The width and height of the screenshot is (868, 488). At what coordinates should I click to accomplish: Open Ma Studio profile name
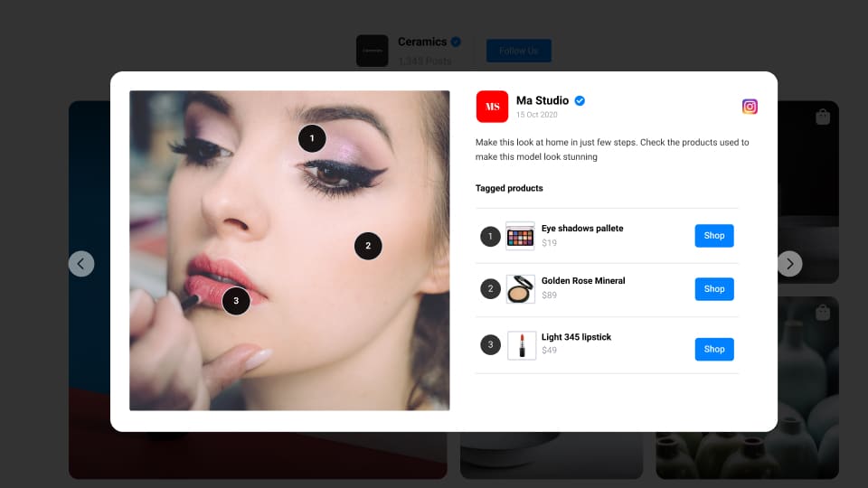(542, 100)
